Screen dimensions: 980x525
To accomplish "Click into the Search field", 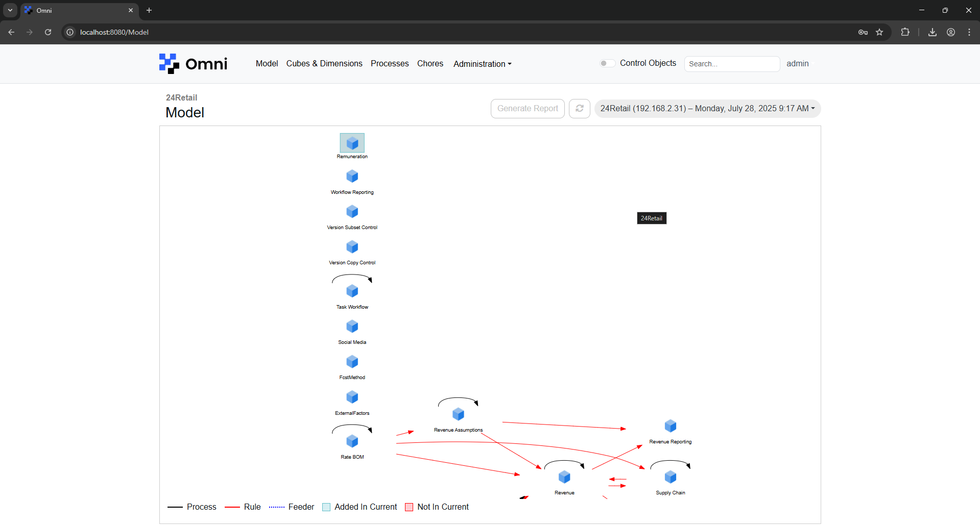I will click(x=732, y=64).
